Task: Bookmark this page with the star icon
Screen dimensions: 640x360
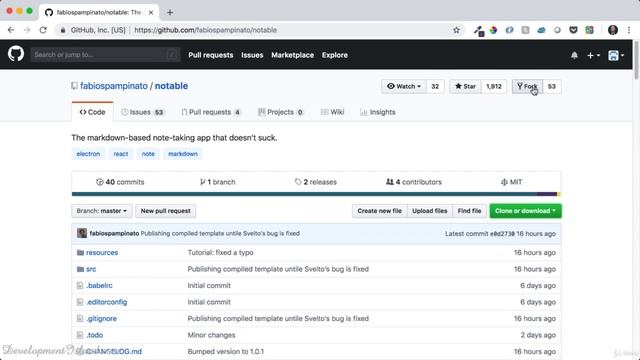Action: pyautogui.click(x=456, y=30)
